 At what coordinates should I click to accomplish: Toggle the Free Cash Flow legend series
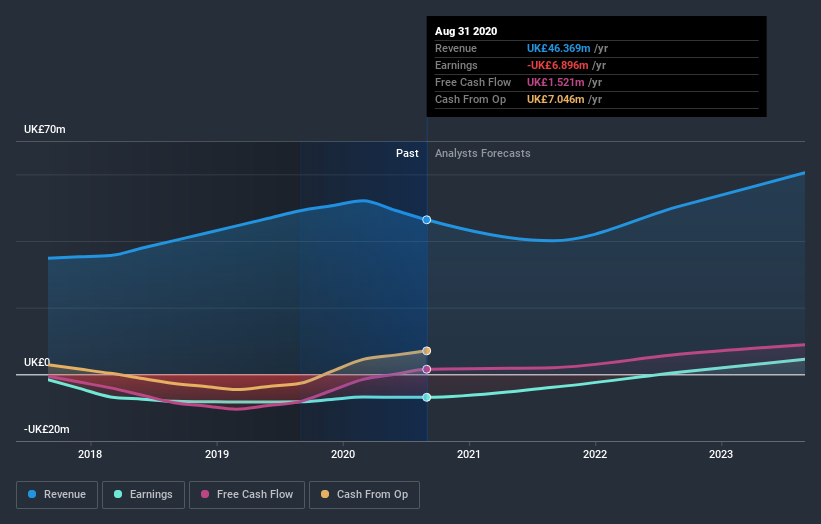click(247, 495)
